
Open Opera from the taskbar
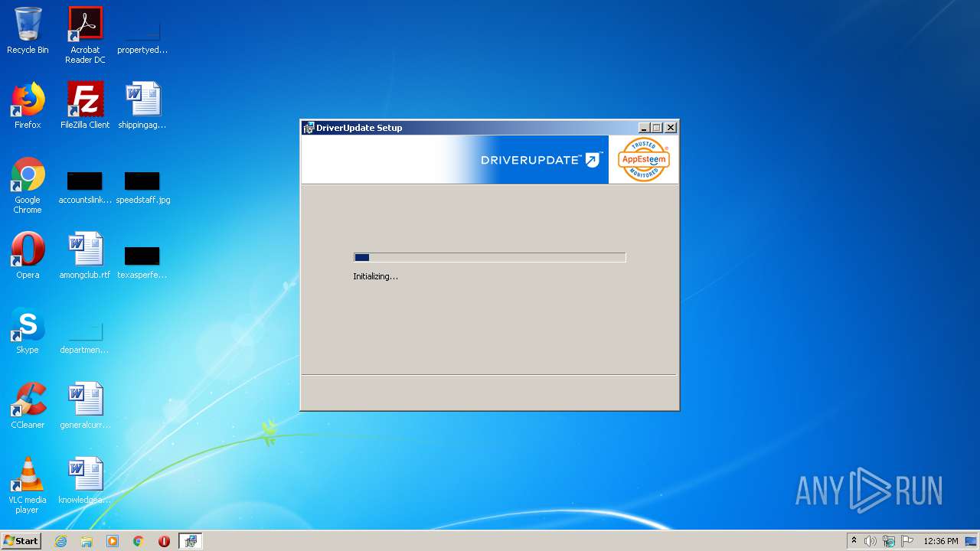click(164, 541)
